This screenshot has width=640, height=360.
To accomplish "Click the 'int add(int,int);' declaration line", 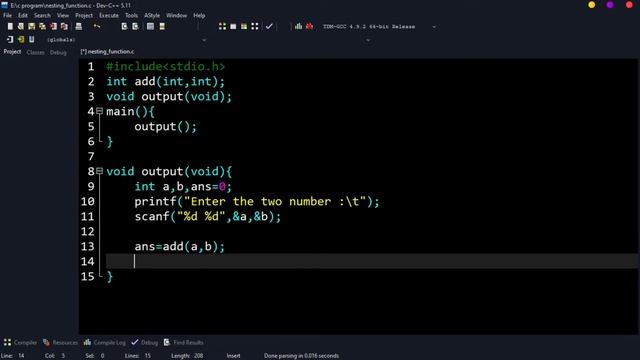I will [166, 82].
